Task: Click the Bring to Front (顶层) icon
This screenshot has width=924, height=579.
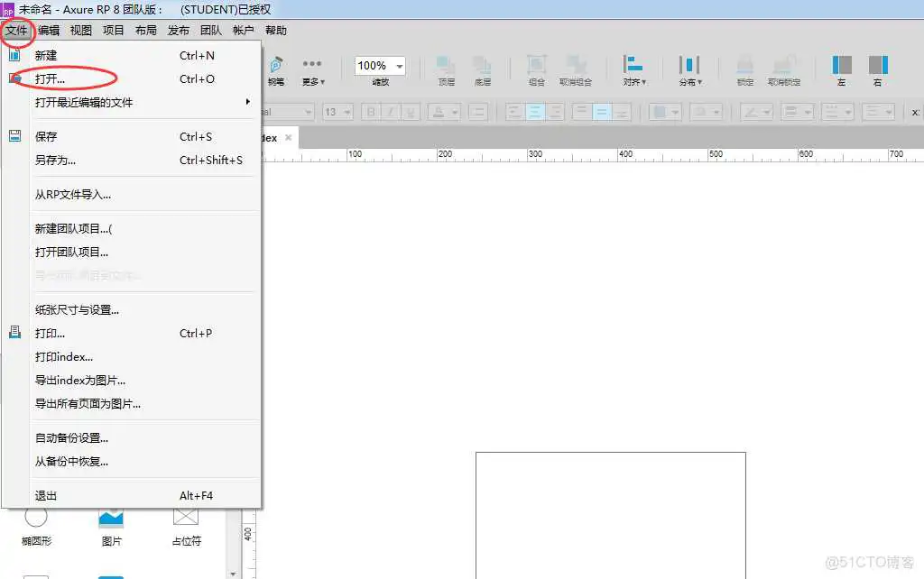Action: coord(446,67)
